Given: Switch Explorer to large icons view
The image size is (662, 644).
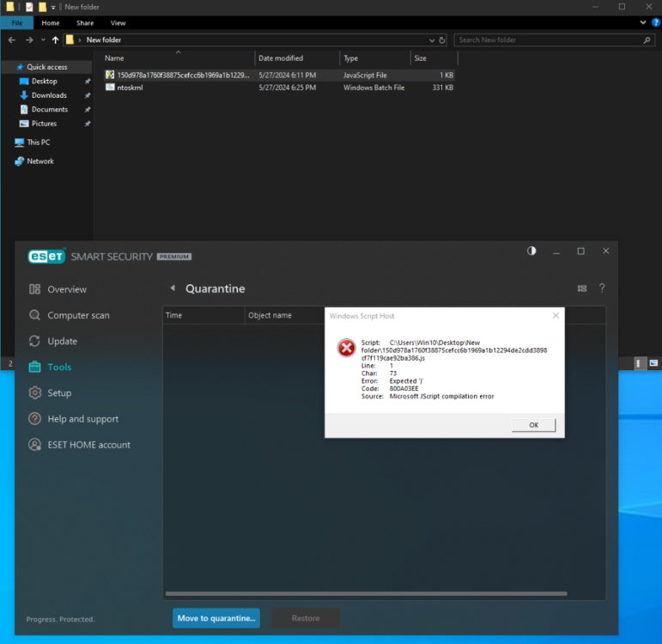Looking at the screenshot, I should point(653,363).
